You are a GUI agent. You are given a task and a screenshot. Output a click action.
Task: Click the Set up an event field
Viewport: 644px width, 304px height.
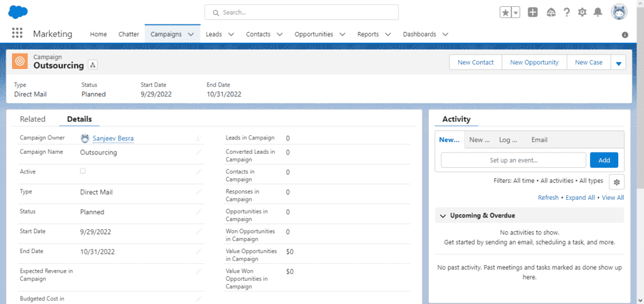pos(513,160)
